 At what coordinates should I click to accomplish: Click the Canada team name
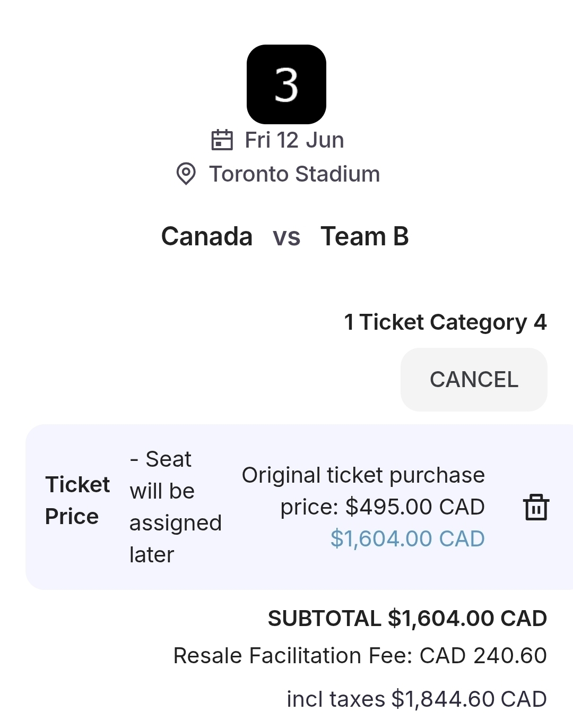(207, 236)
